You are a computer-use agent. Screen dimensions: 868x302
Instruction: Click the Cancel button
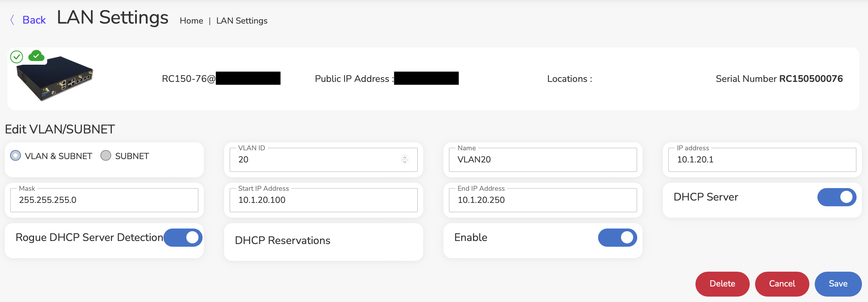pyautogui.click(x=782, y=284)
